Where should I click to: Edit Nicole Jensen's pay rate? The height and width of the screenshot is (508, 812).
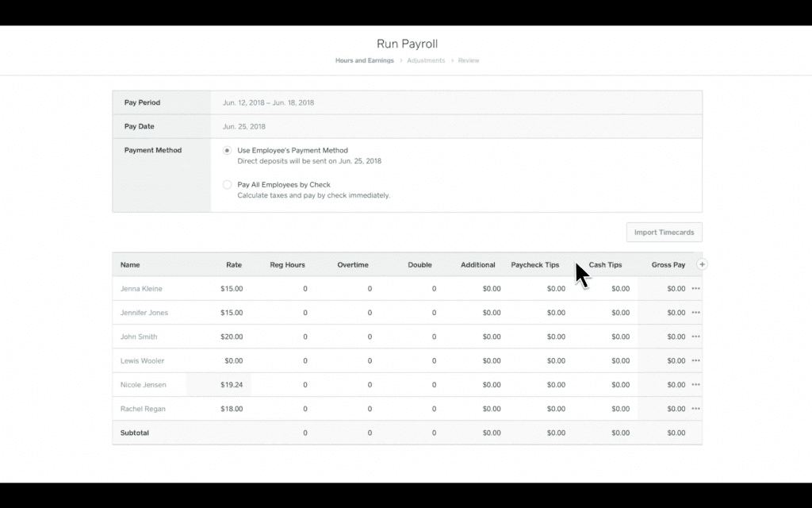pos(232,384)
